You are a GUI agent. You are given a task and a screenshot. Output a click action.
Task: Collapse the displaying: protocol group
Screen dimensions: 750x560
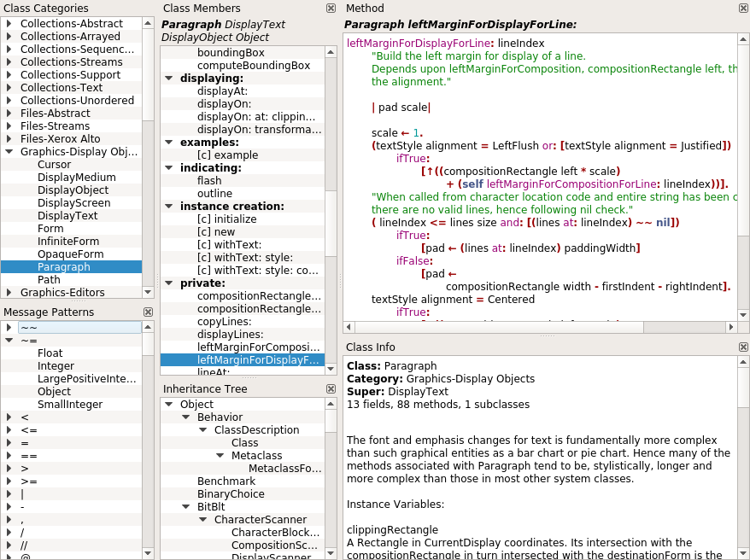coord(169,79)
